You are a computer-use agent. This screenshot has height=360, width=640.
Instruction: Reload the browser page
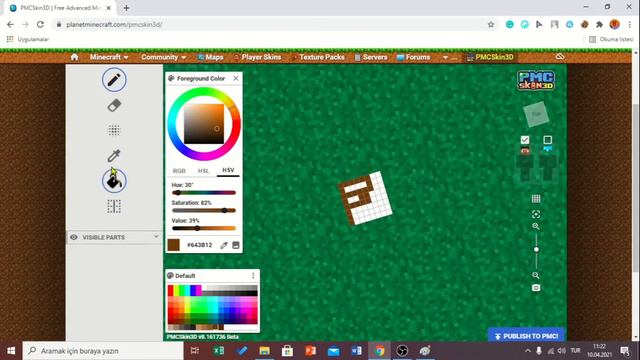(40, 24)
